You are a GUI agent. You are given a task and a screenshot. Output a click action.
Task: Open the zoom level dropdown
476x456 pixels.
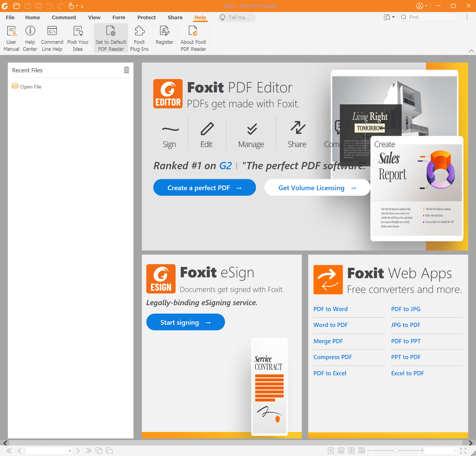point(455,451)
